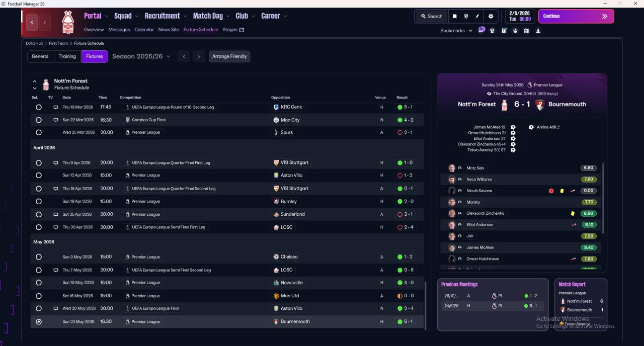The height and width of the screenshot is (346, 644).
Task: Click Matz Sels' player portrait
Action: (452, 168)
